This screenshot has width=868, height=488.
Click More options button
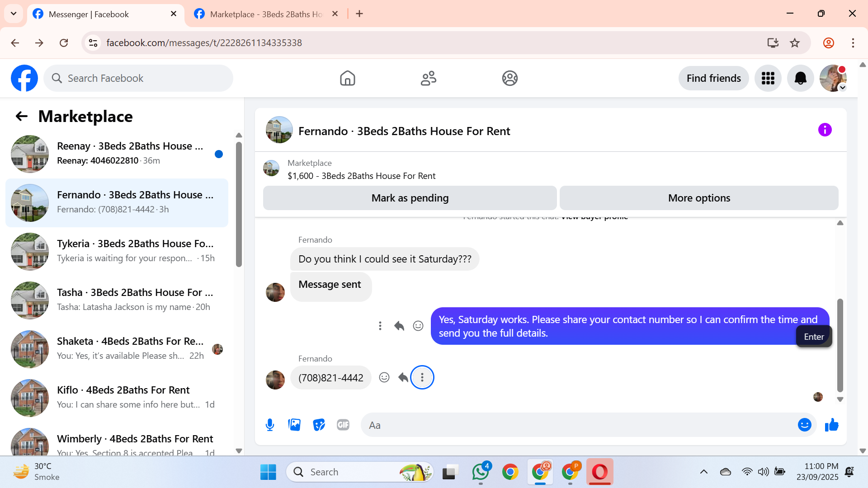[x=699, y=198]
